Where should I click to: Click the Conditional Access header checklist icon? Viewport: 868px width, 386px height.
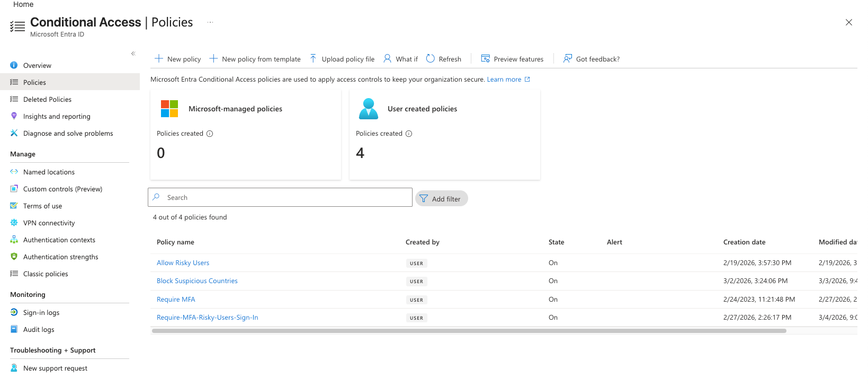pyautogui.click(x=17, y=27)
